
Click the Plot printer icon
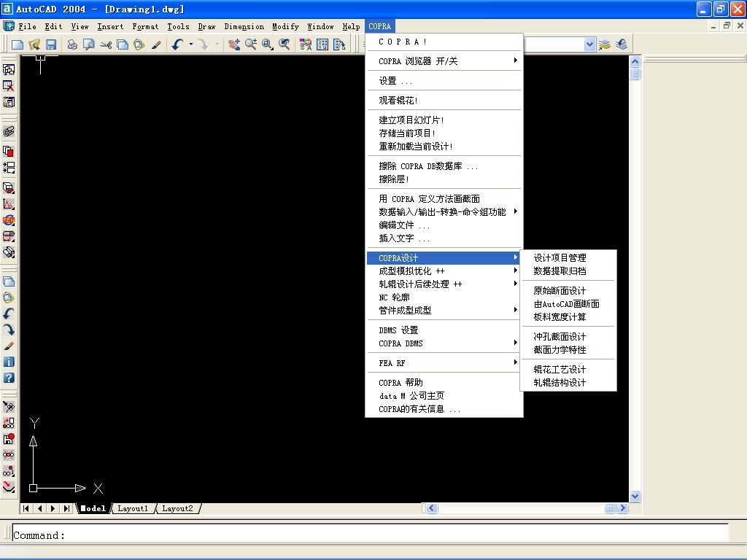[x=72, y=44]
